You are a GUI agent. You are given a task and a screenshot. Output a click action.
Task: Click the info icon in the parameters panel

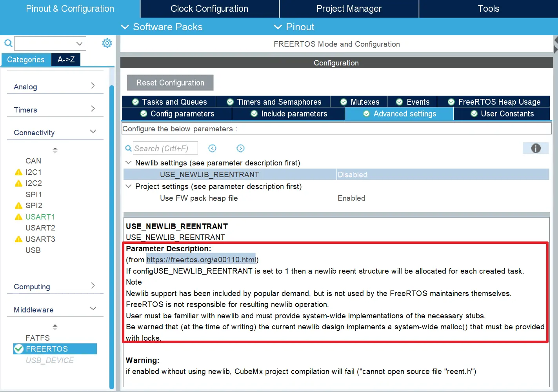click(x=536, y=148)
